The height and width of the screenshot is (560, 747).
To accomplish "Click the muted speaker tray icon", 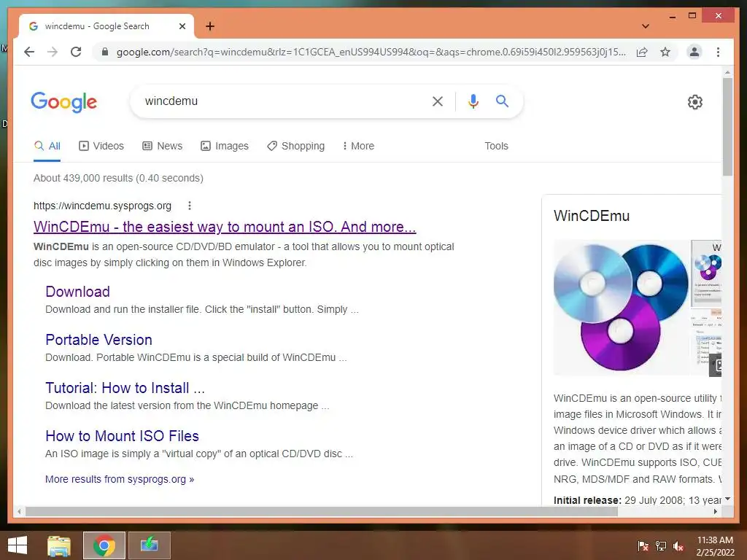I will coord(678,546).
